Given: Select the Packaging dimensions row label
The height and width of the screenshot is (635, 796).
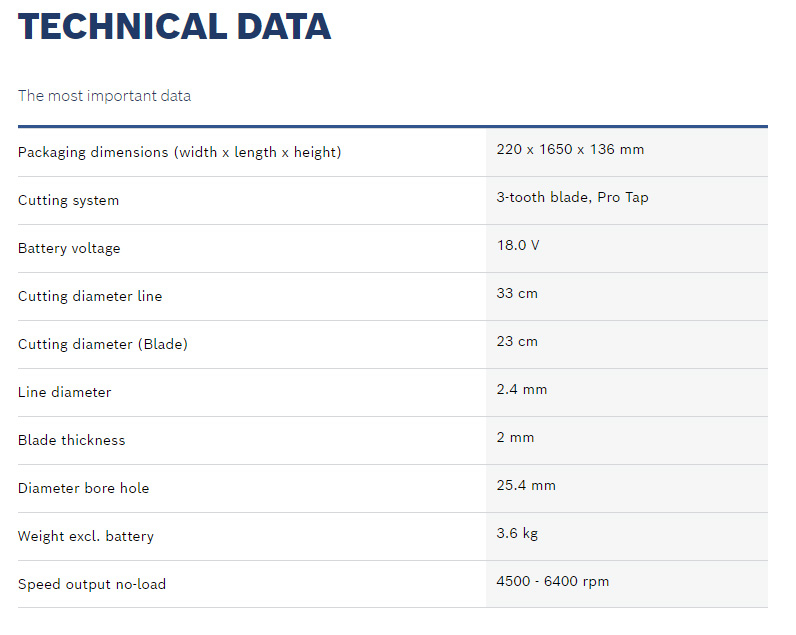Looking at the screenshot, I should pos(180,152).
